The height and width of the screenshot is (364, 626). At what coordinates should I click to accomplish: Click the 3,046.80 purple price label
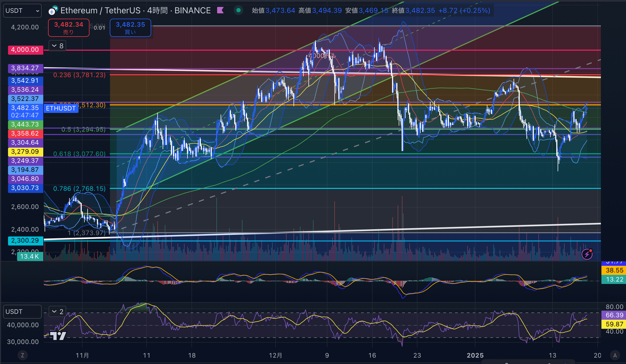tap(25, 179)
